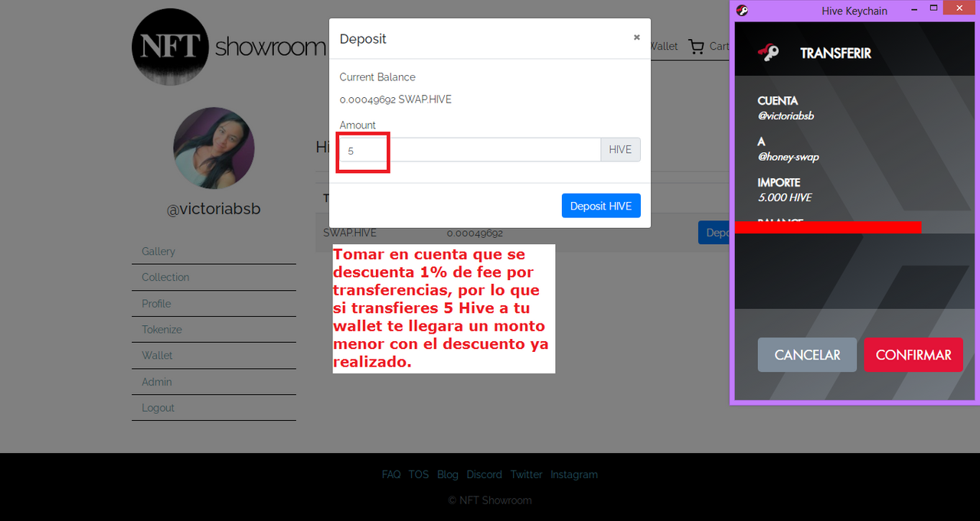Viewport: 980px width, 521px height.
Task: Click CONFIRMAR in Hive Keychain
Action: (x=913, y=355)
